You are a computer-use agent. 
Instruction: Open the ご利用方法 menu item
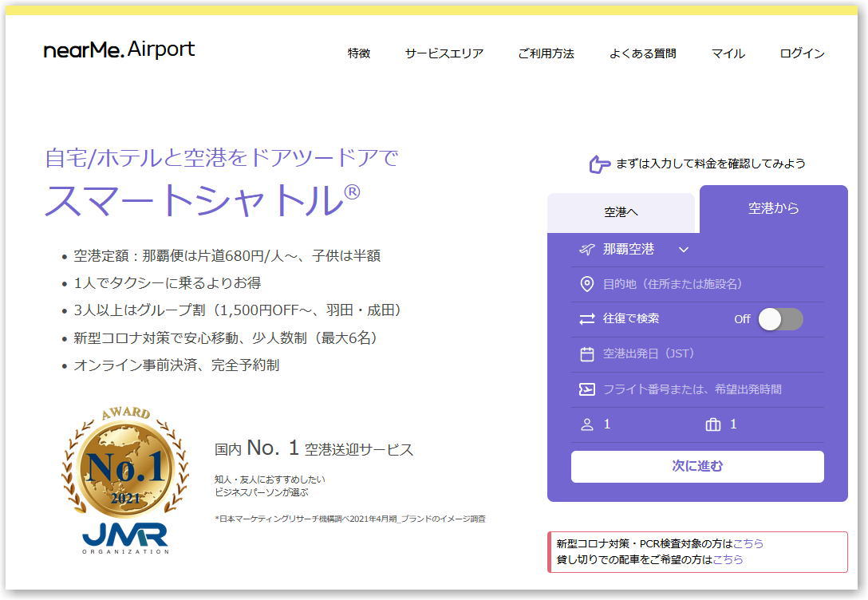[546, 53]
